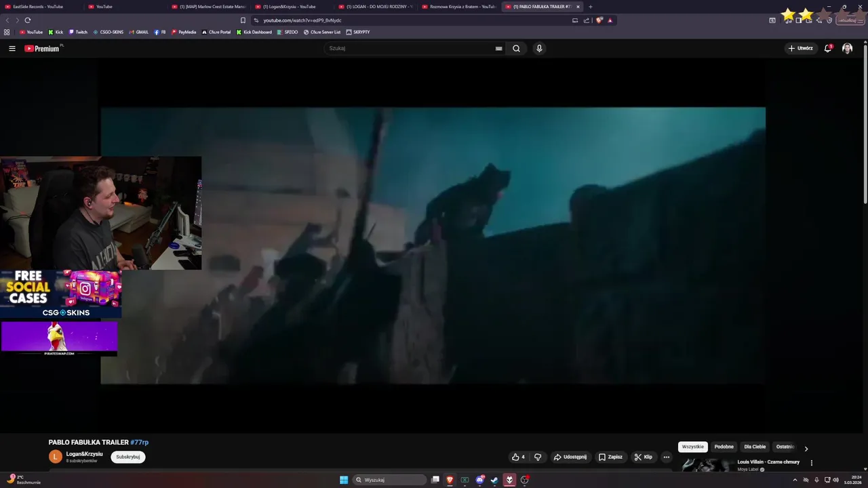The image size is (868, 488).
Task: Save the video with Zapisz
Action: click(610, 457)
